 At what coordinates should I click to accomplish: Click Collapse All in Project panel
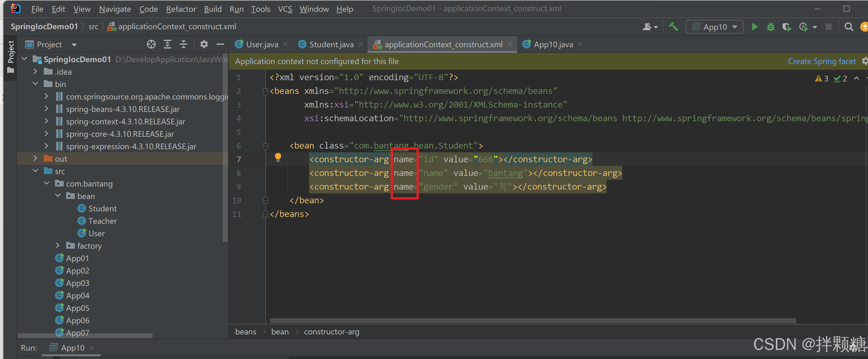coord(183,44)
